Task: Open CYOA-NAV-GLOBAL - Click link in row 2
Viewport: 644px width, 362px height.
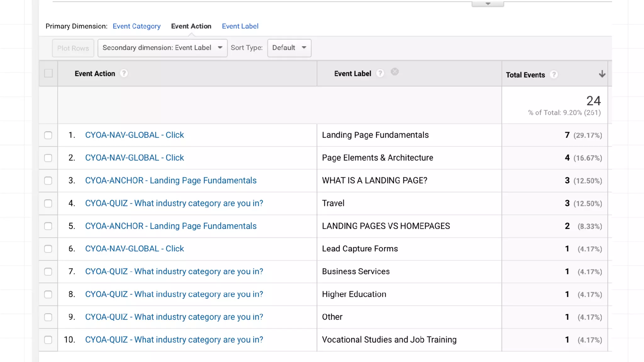Action: tap(134, 158)
